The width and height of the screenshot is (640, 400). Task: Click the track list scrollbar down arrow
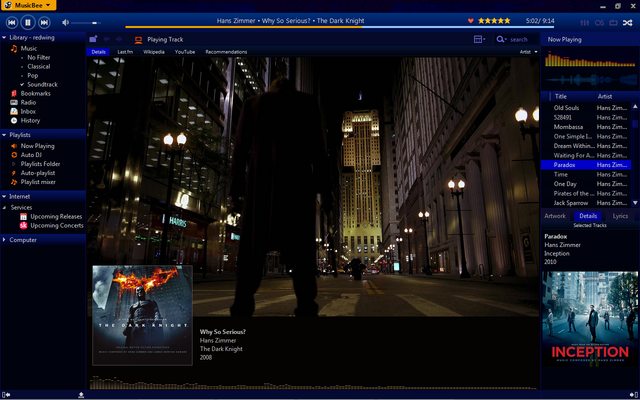tap(635, 203)
